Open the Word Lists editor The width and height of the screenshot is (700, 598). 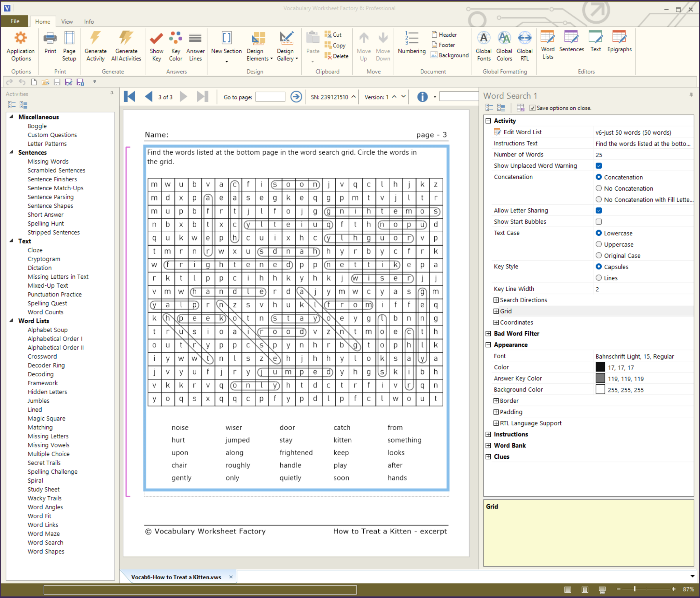[x=547, y=39]
